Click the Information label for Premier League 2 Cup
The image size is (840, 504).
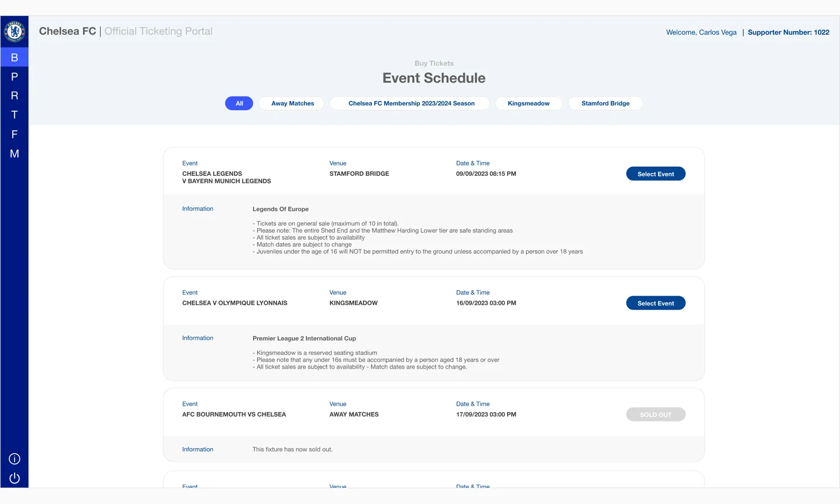click(197, 338)
